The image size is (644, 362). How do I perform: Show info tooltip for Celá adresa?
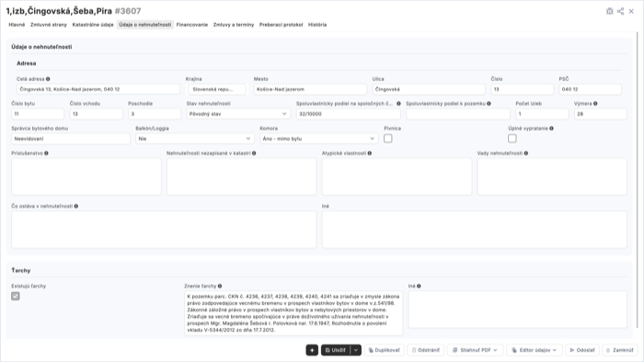[48, 79]
